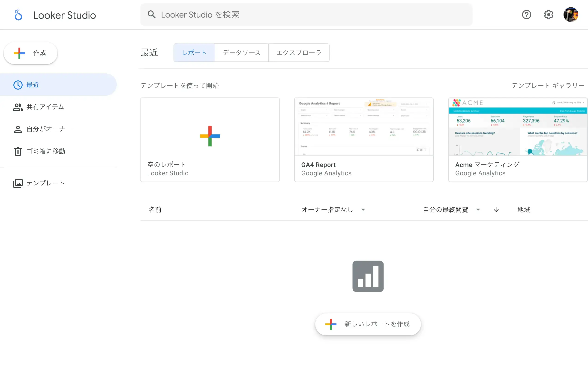Viewport: 588px width, 383px height.
Task: Select 最近 in the sidebar
Action: tap(58, 85)
